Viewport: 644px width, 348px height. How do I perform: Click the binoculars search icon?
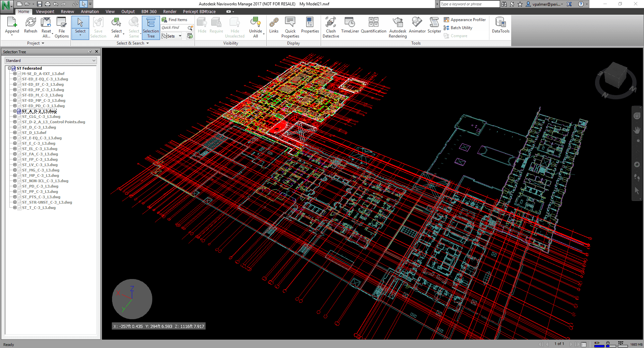point(504,4)
